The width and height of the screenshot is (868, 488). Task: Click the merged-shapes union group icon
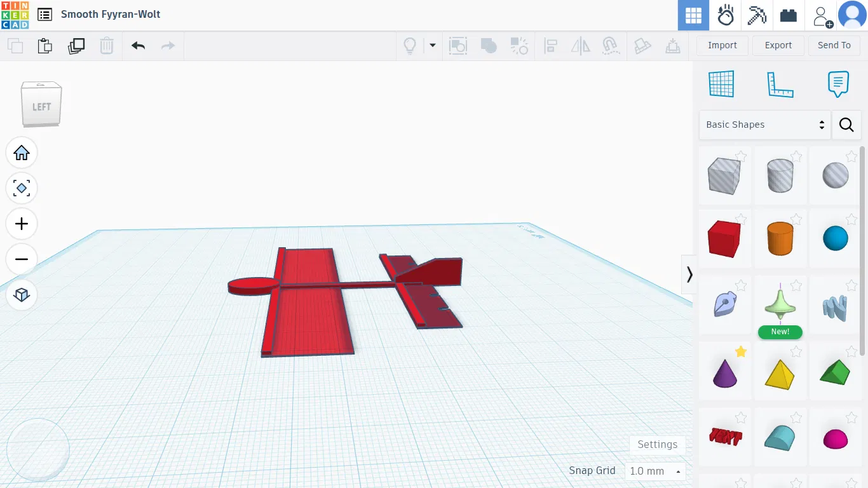click(x=489, y=46)
